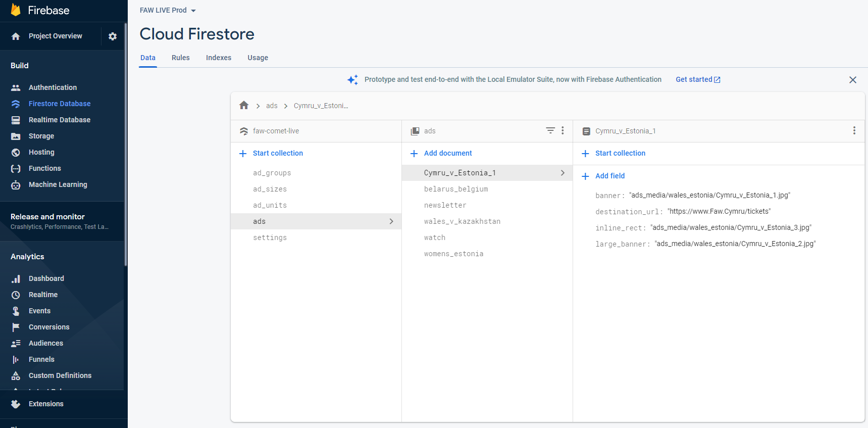
Task: Click the home icon in breadcrumb path
Action: [x=244, y=105]
